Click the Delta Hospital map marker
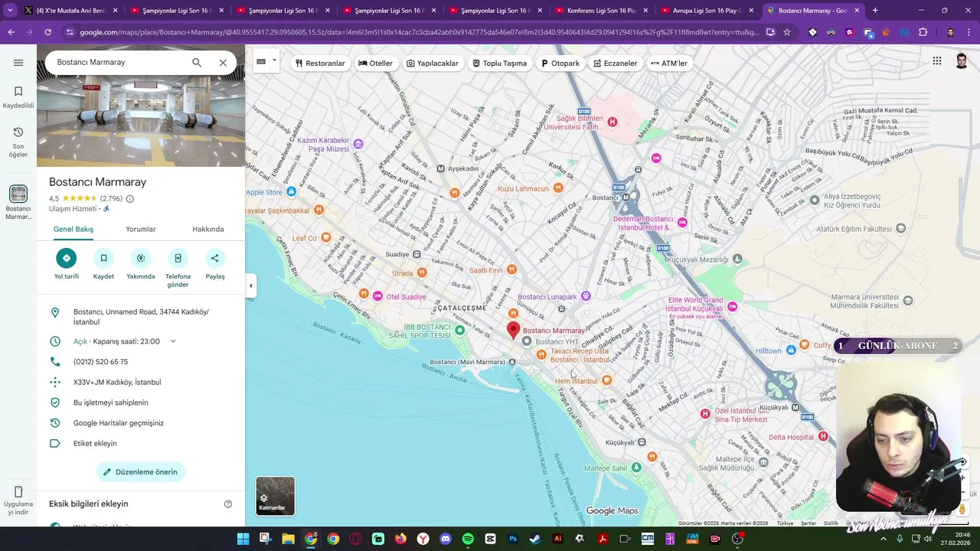Image resolution: width=980 pixels, height=551 pixels. click(823, 436)
